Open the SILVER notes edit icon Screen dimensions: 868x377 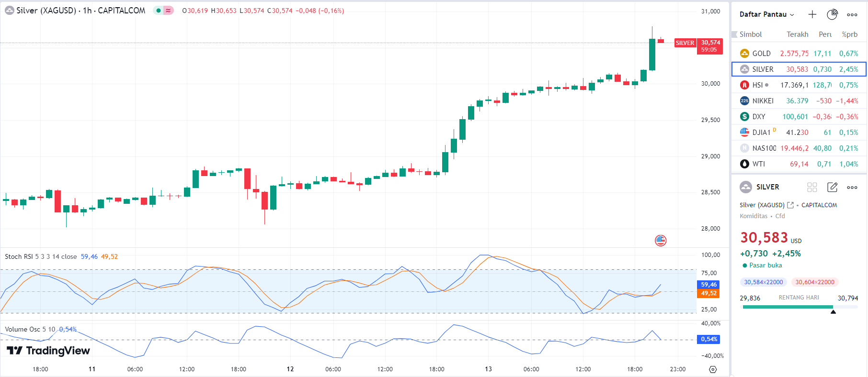[832, 187]
